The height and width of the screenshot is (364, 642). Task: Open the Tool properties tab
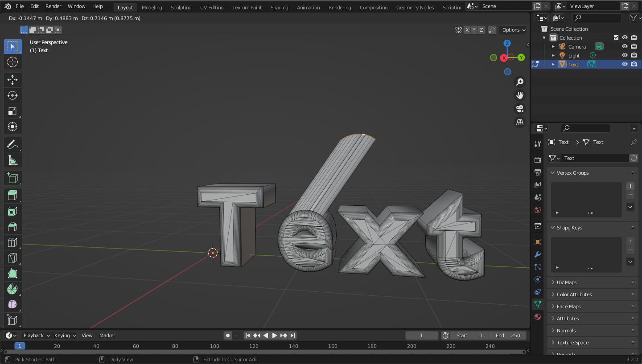pos(538,144)
